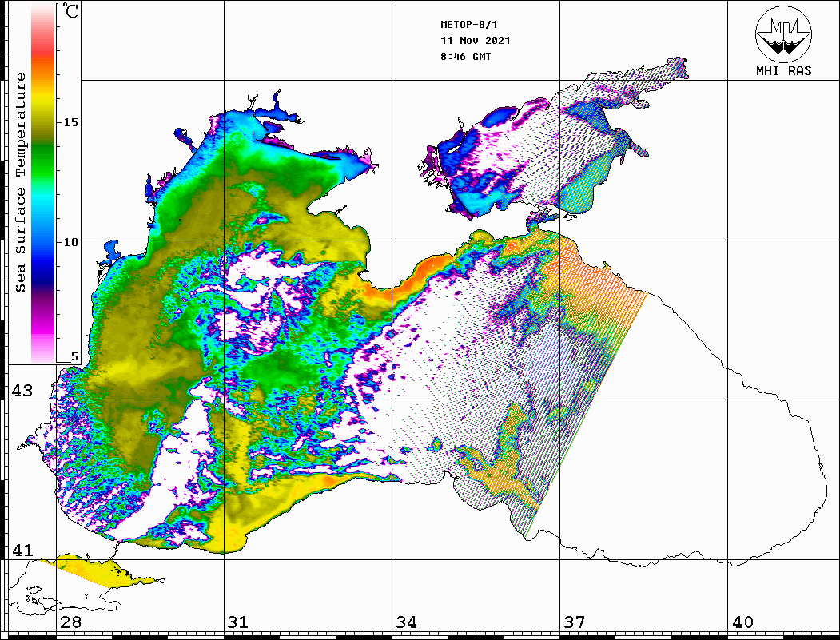
Task: Click the 'Sea Surface Temperature' vertical label
Action: point(20,182)
